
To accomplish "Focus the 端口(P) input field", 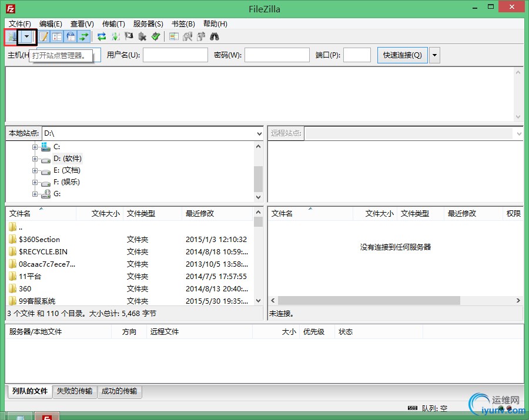I will [x=357, y=55].
